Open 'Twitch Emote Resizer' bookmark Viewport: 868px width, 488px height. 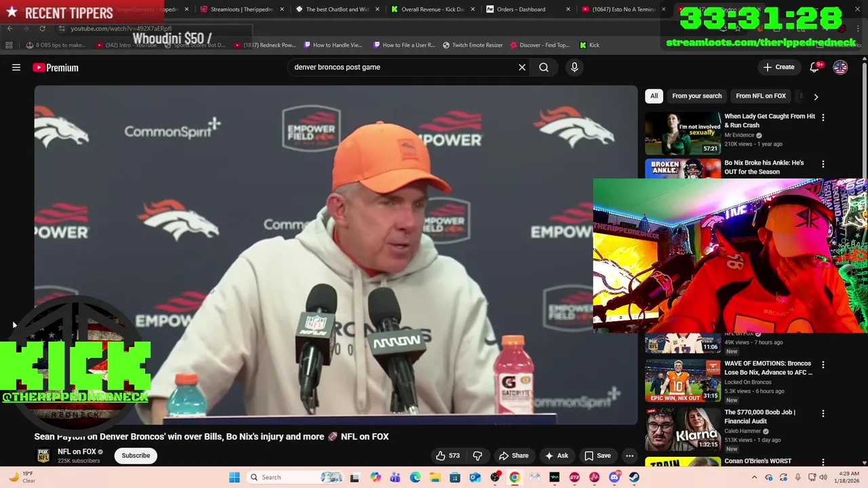pos(473,45)
